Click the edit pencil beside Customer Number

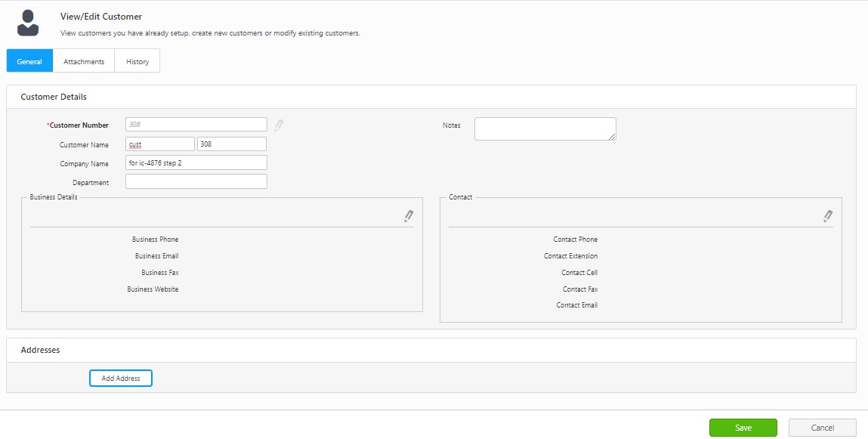click(x=279, y=125)
